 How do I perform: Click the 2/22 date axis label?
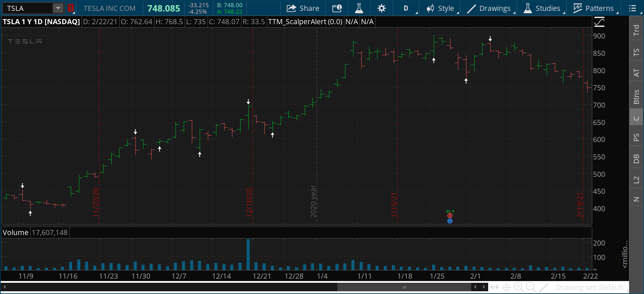coord(590,276)
